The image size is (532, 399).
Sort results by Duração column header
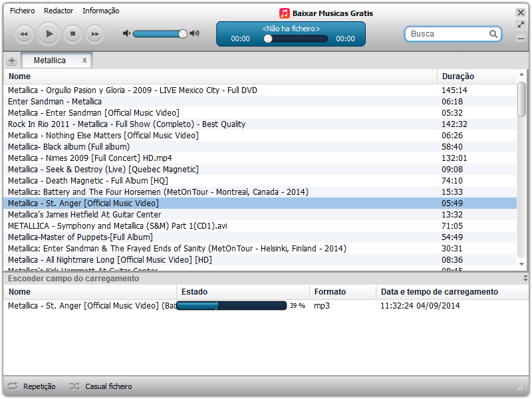click(x=477, y=76)
